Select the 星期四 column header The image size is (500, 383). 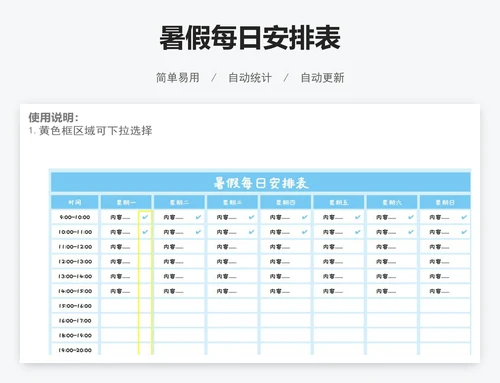[x=285, y=202]
